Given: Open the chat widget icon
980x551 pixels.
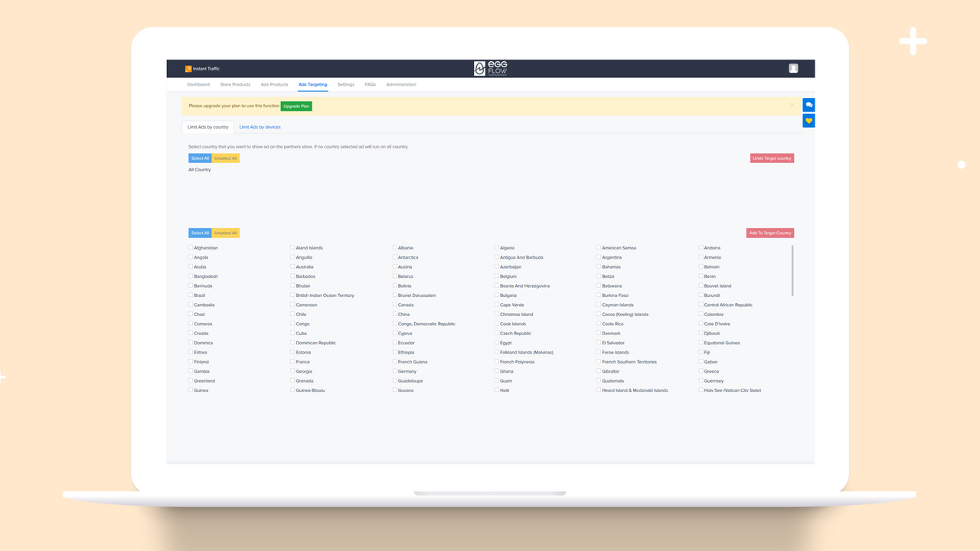Looking at the screenshot, I should coord(809,105).
